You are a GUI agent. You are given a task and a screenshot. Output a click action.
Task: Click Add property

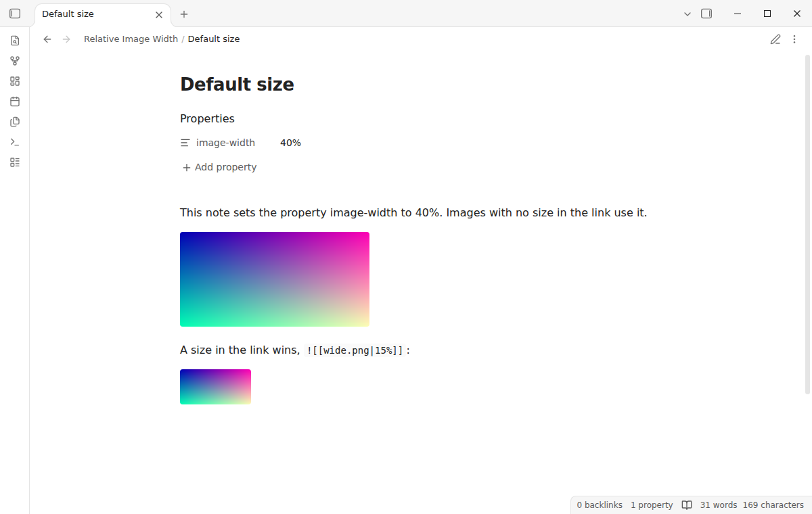click(x=219, y=167)
